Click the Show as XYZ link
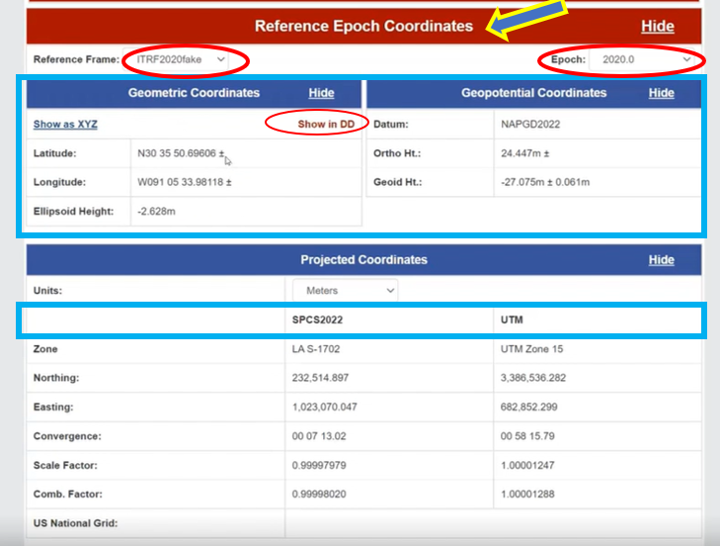This screenshot has height=546, width=720. [65, 124]
